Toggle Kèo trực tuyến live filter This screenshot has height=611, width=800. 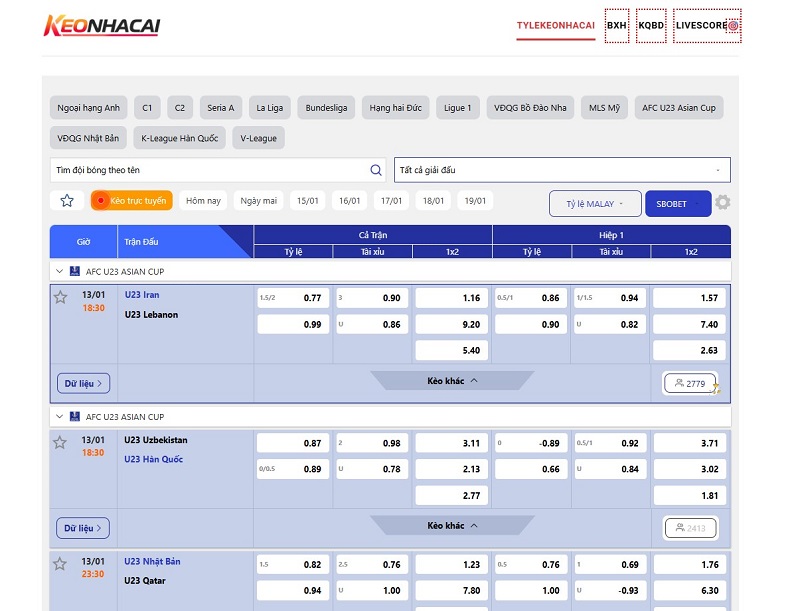[x=132, y=201]
